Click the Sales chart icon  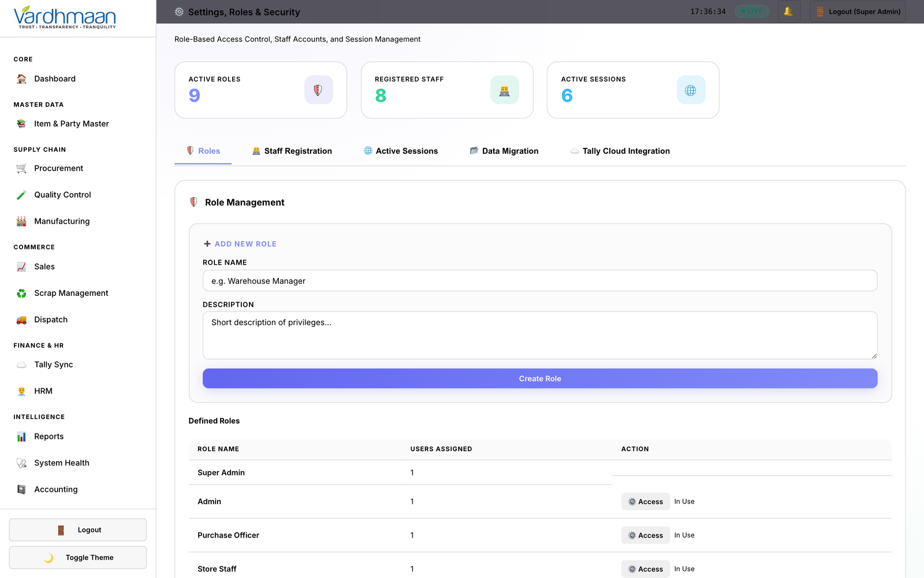[21, 266]
